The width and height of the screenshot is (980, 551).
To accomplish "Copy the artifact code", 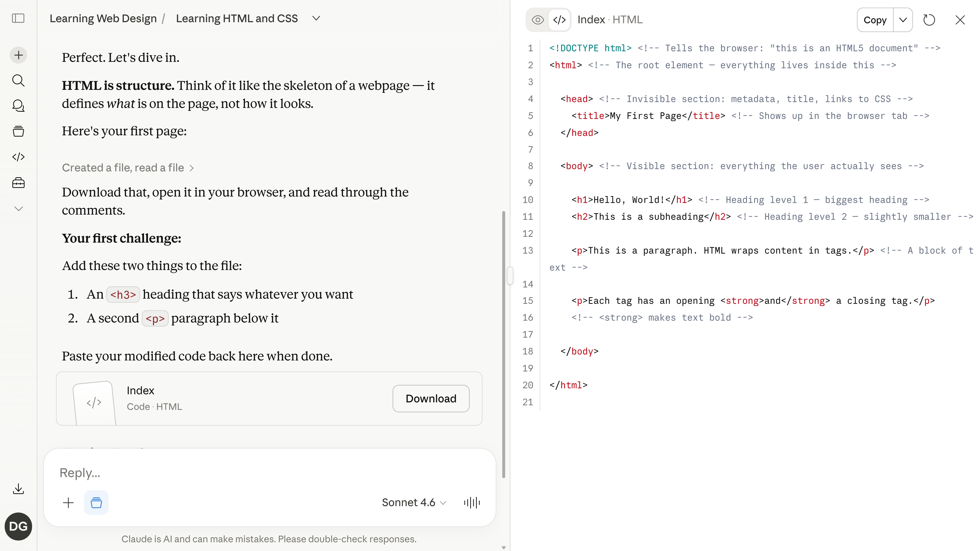I will point(875,20).
